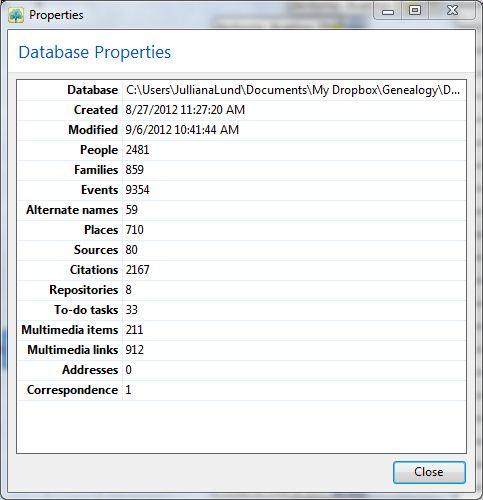The image size is (483, 500).
Task: Select the Events count 9354
Action: point(137,190)
